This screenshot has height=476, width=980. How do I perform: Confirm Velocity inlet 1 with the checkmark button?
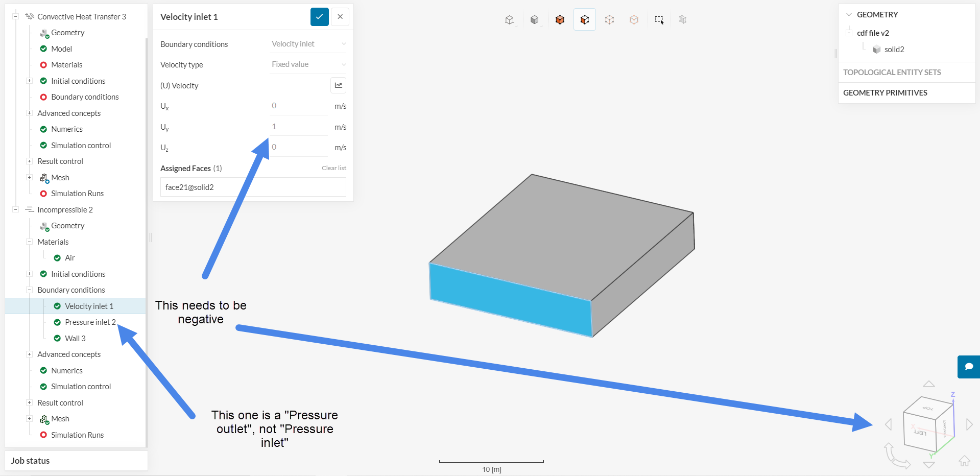(319, 17)
